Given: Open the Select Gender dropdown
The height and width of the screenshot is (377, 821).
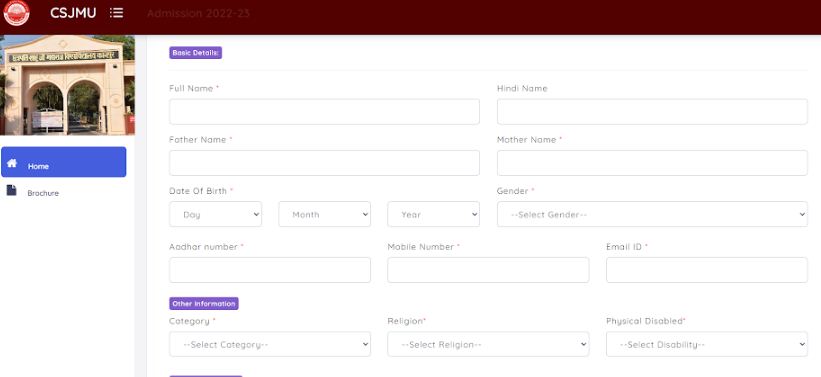Looking at the screenshot, I should tap(652, 214).
